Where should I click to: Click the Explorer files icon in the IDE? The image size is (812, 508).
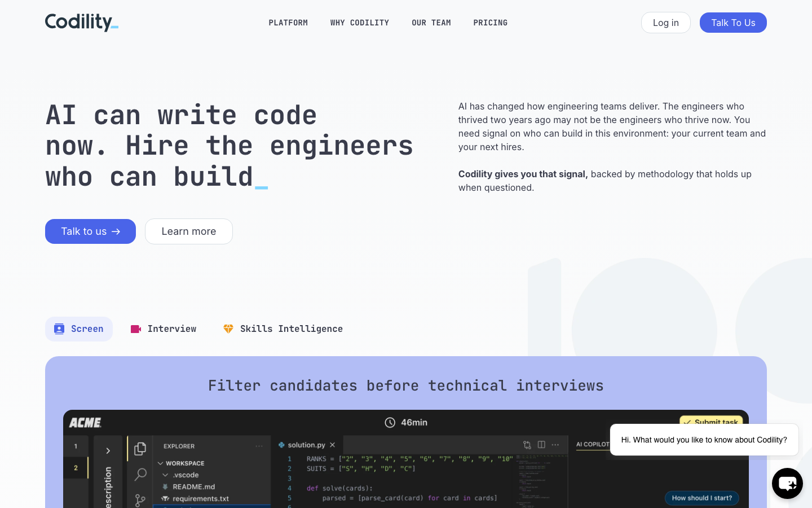(x=140, y=448)
